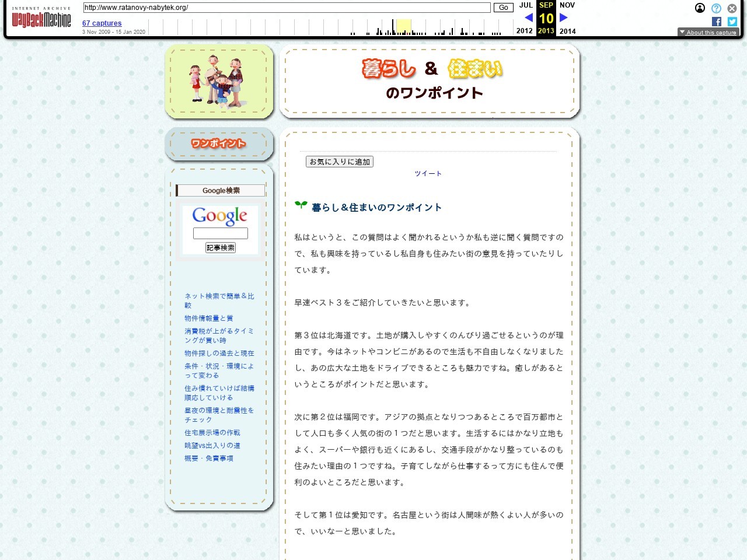This screenshot has height=560, width=747.
Task: Select year 2012 in the capture timeline
Action: (x=524, y=30)
